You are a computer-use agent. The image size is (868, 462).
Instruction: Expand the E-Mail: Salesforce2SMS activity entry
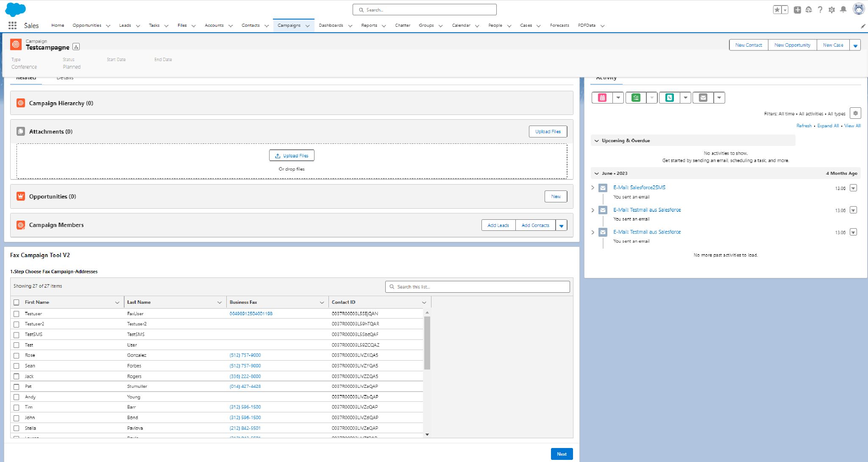coord(593,188)
